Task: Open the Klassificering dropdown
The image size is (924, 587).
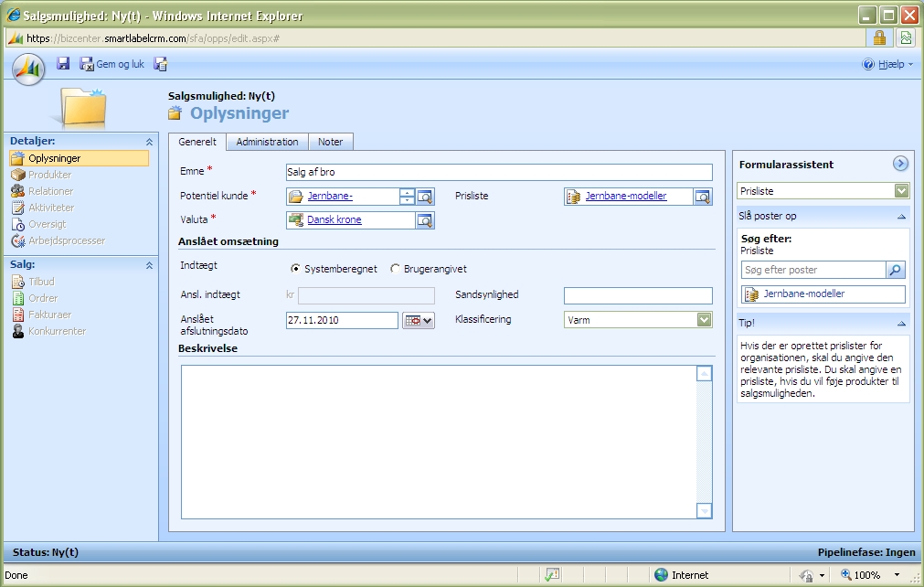Action: [x=704, y=320]
